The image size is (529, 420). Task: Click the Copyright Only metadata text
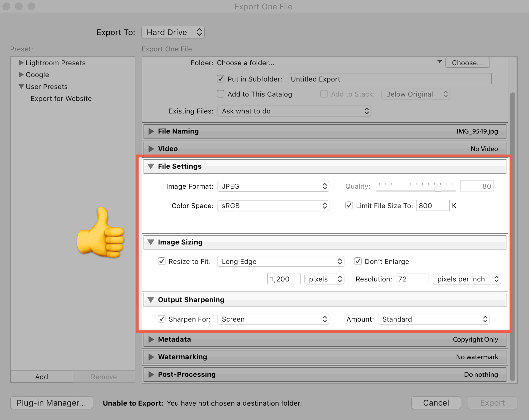point(475,339)
